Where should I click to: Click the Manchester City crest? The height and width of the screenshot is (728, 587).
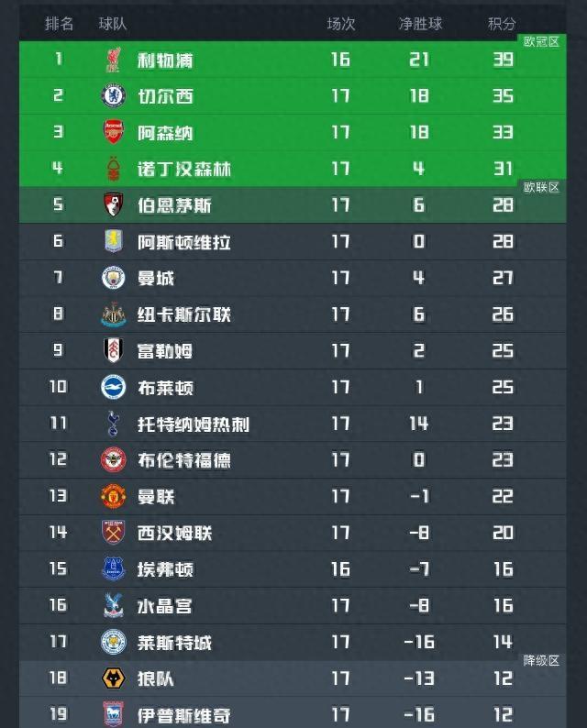[113, 278]
